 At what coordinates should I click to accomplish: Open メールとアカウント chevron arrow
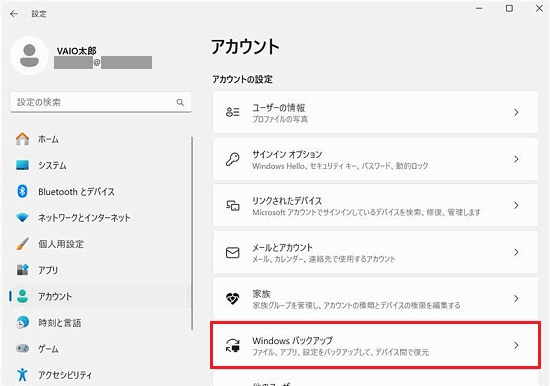coord(516,252)
